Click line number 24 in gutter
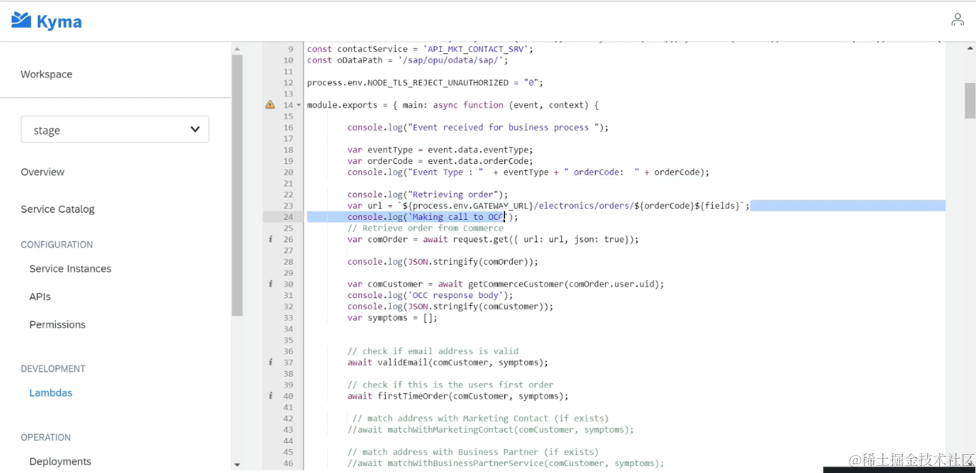Image resolution: width=980 pixels, height=473 pixels. [x=288, y=217]
